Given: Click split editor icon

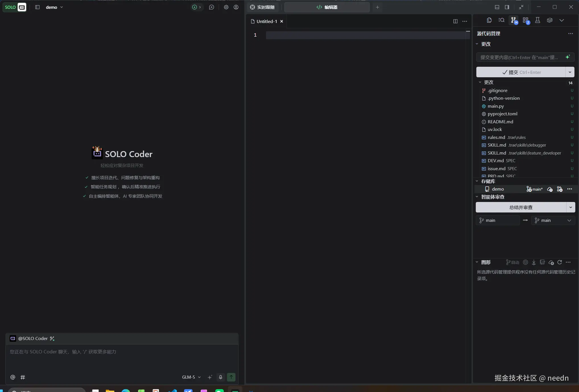Looking at the screenshot, I should pyautogui.click(x=455, y=21).
